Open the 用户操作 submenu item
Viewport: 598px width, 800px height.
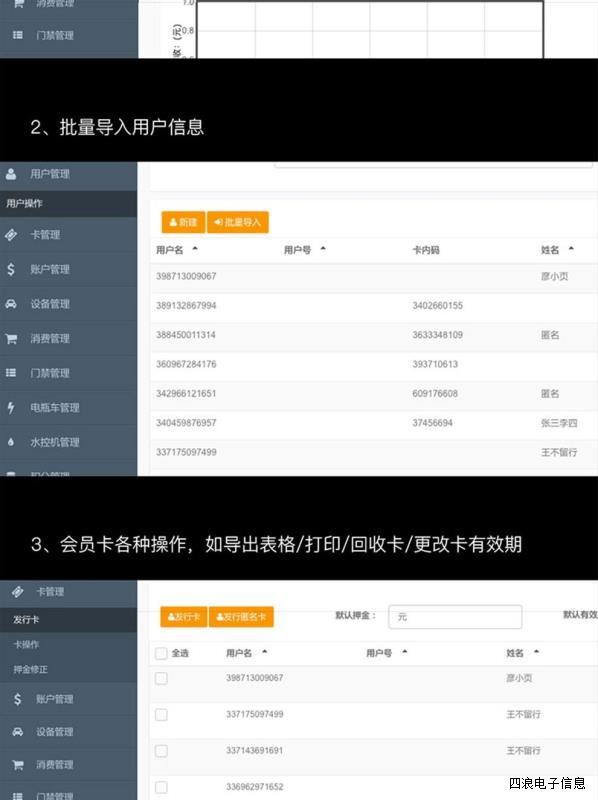pos(68,204)
